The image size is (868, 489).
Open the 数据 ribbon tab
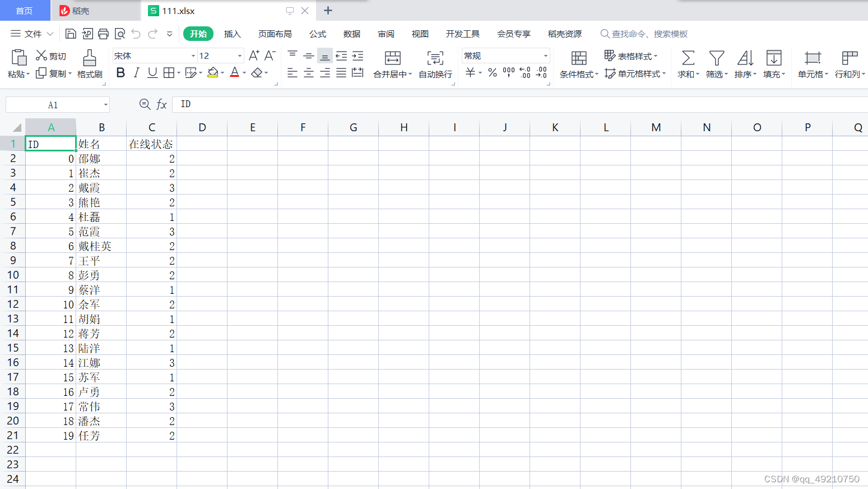click(x=352, y=34)
